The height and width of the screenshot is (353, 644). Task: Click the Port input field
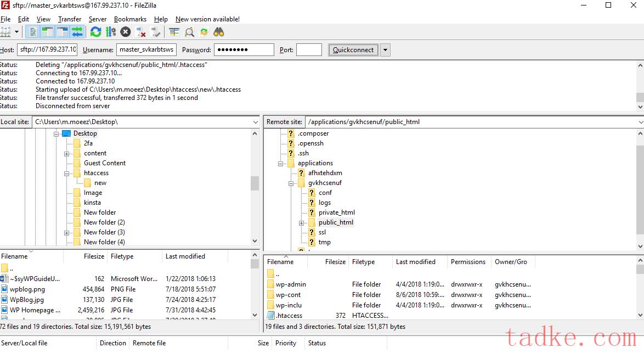[309, 50]
